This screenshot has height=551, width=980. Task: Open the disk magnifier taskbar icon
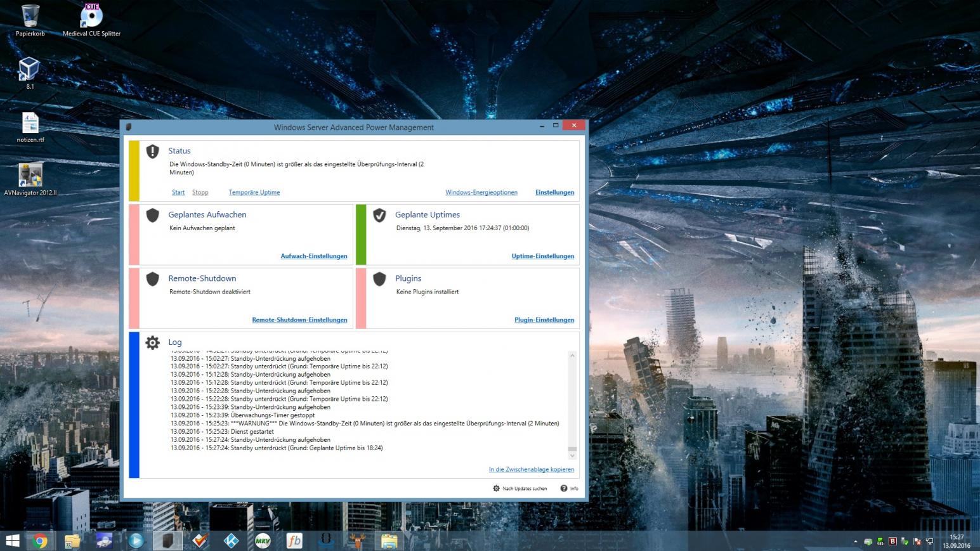[x=104, y=541]
